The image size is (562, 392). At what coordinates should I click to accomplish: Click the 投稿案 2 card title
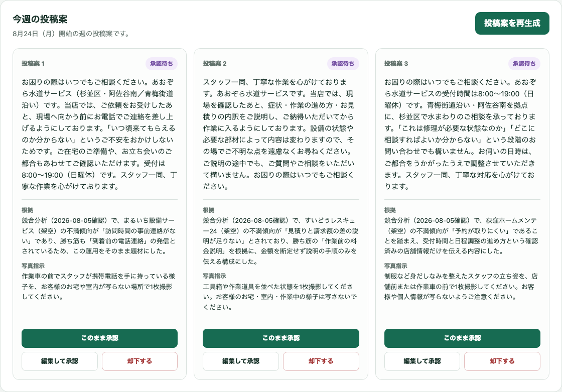click(215, 63)
